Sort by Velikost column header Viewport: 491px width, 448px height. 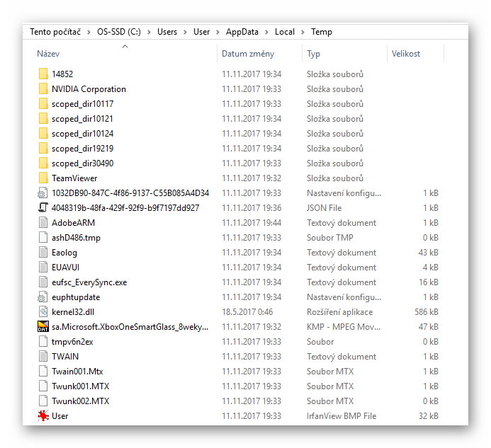pyautogui.click(x=406, y=54)
